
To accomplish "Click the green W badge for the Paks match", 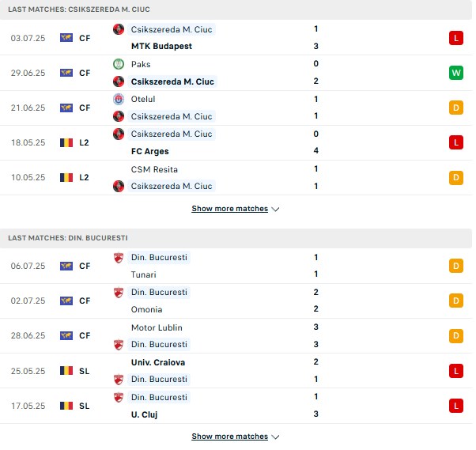I will (456, 73).
